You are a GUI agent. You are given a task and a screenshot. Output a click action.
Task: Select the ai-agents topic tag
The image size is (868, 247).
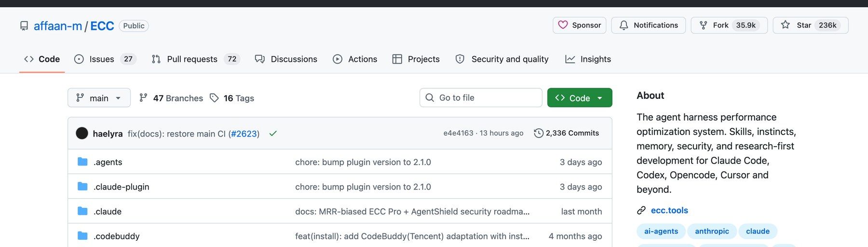[x=661, y=231]
